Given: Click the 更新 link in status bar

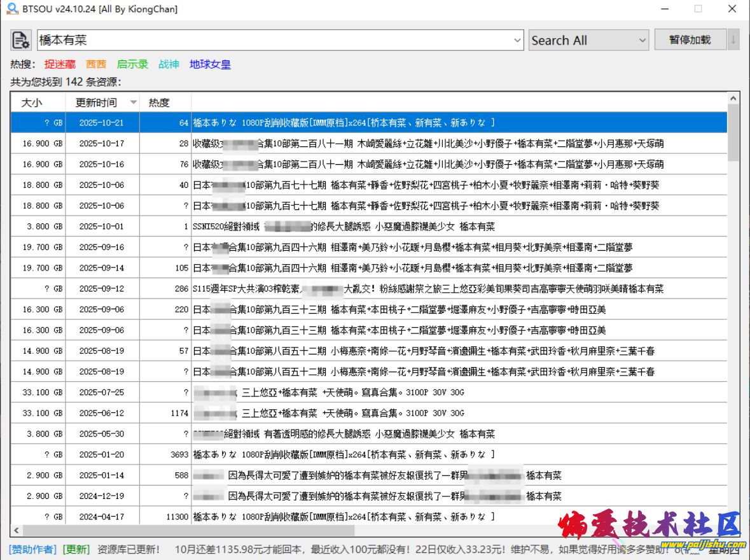Looking at the screenshot, I should (76, 549).
